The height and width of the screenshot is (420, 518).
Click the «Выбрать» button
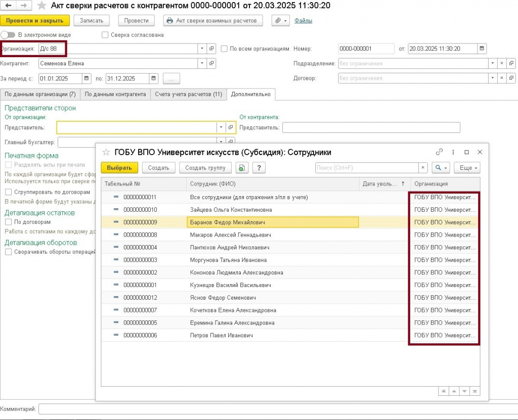[119, 168]
